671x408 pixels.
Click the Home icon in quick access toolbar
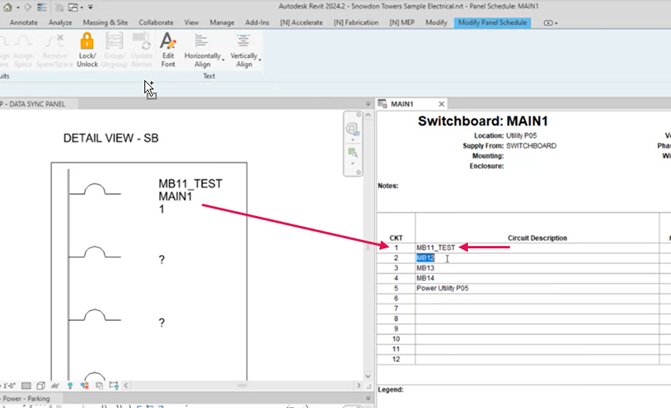7,7
